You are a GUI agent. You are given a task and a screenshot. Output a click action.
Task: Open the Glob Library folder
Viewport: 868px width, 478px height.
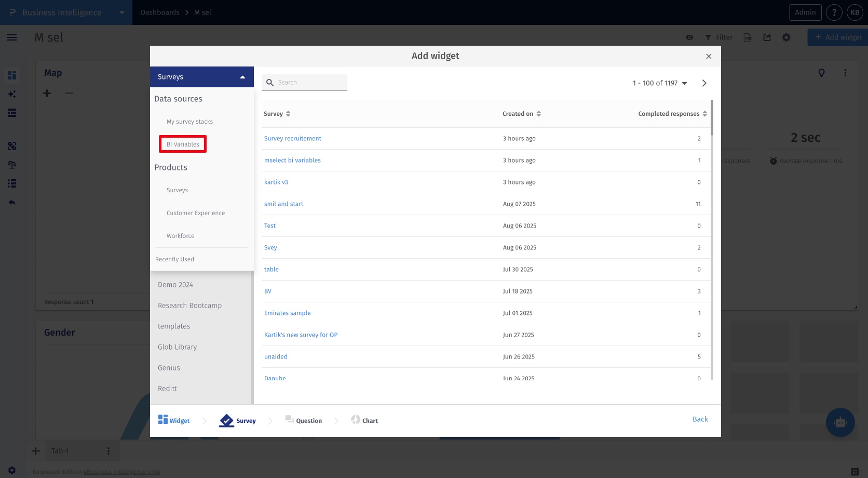click(x=177, y=347)
